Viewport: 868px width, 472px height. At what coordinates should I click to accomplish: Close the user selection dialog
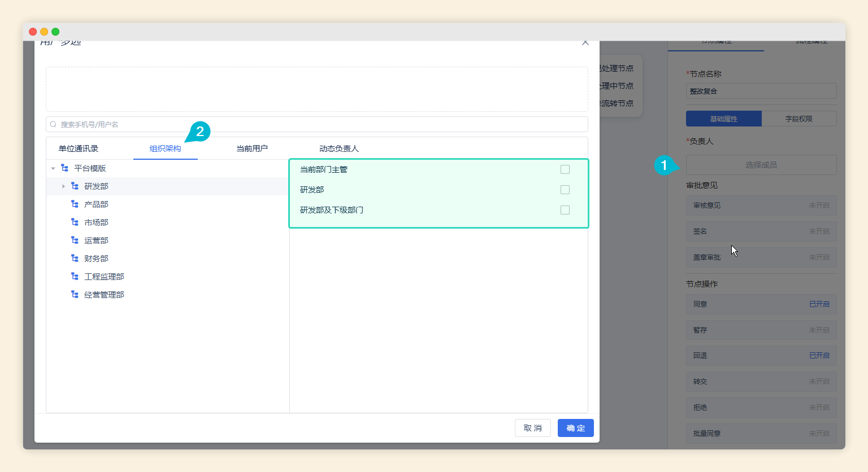pyautogui.click(x=585, y=43)
